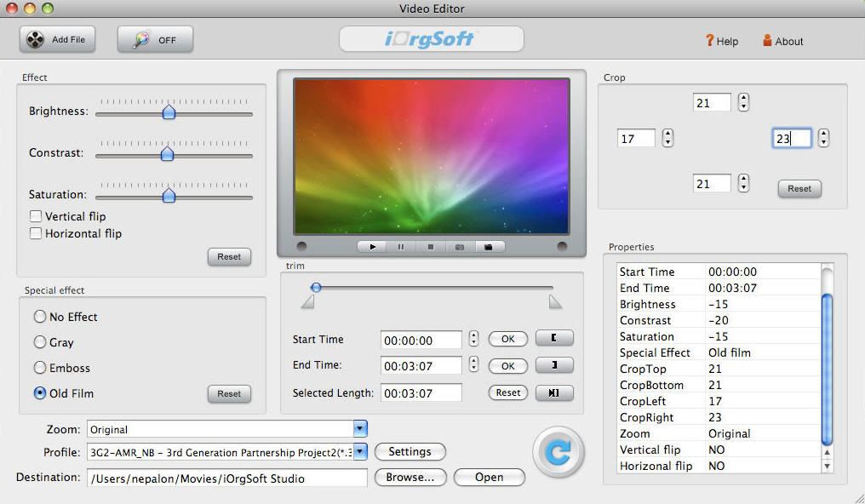Open output Settings
The width and height of the screenshot is (865, 504).
(410, 451)
